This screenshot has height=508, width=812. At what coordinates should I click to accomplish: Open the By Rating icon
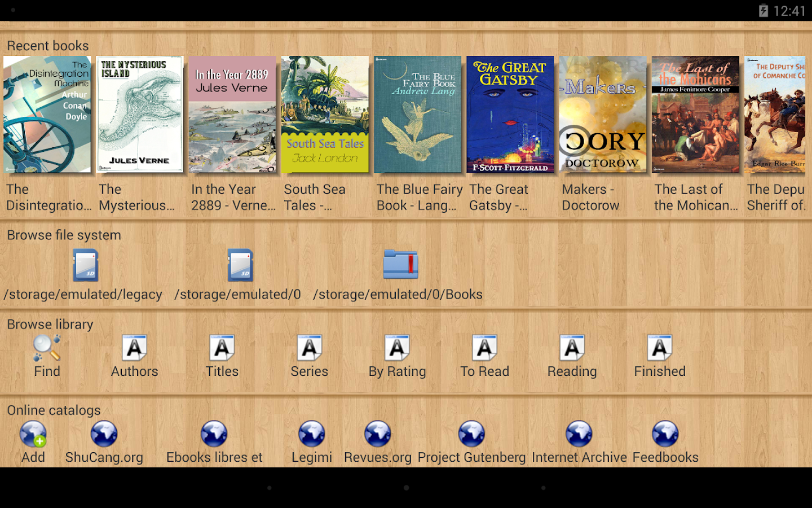(398, 348)
